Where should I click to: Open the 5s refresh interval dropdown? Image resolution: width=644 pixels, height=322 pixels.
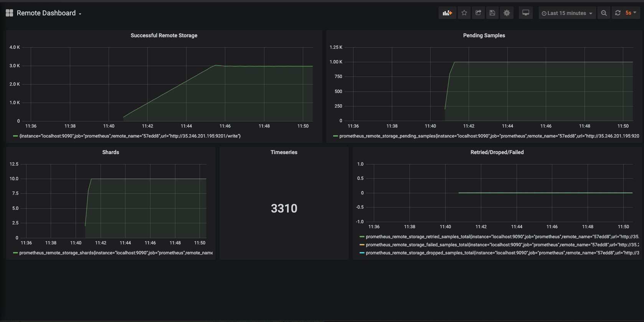coord(631,13)
